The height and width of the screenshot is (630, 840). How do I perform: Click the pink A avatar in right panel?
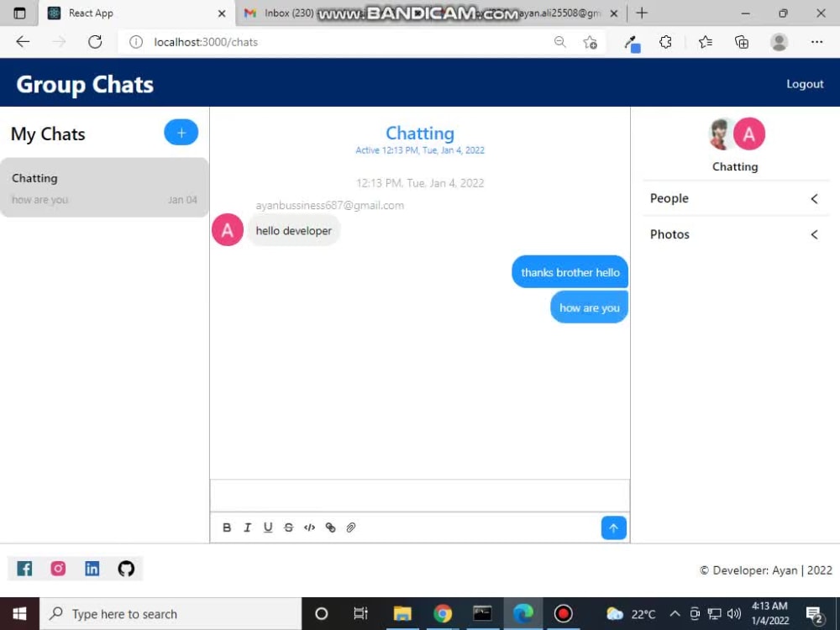pyautogui.click(x=749, y=134)
